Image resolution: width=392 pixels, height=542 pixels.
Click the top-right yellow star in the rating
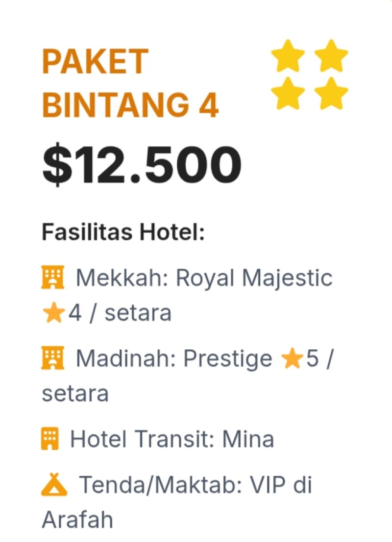pyautogui.click(x=331, y=56)
